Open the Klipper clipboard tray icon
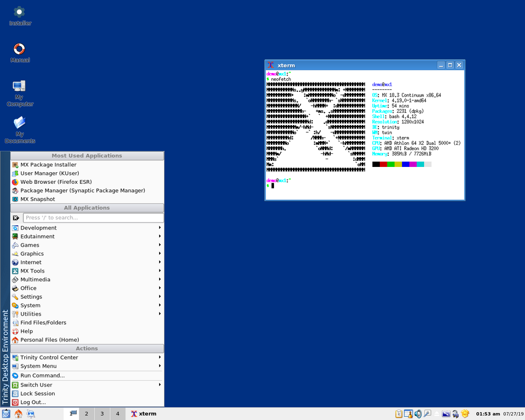 399,414
